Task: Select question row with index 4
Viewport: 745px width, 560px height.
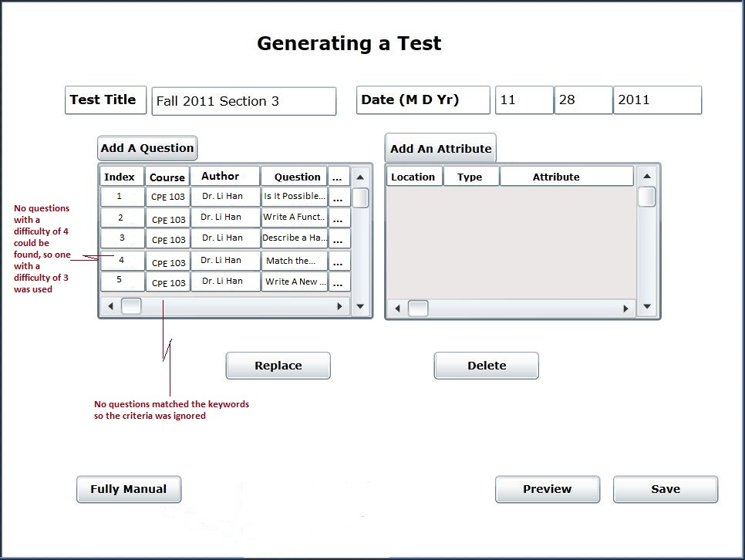Action: pos(122,261)
